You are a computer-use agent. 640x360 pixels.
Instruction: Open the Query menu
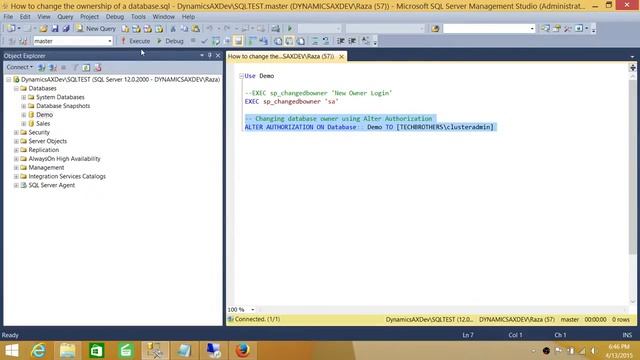(65, 17)
